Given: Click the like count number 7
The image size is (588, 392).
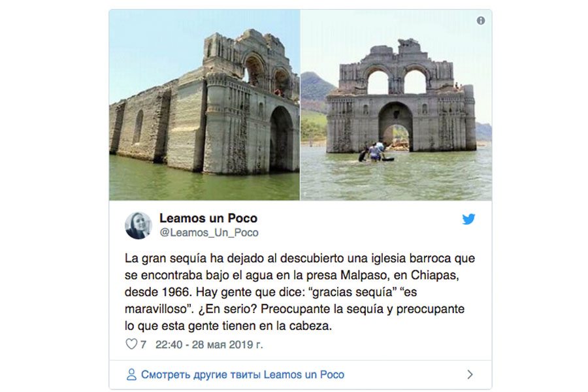Looking at the screenshot, I should (143, 344).
